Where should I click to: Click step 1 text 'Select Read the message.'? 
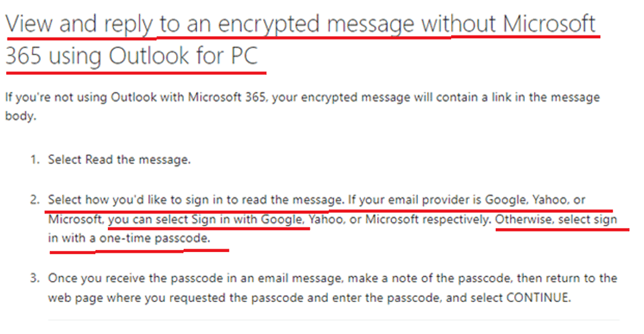pyautogui.click(x=120, y=159)
